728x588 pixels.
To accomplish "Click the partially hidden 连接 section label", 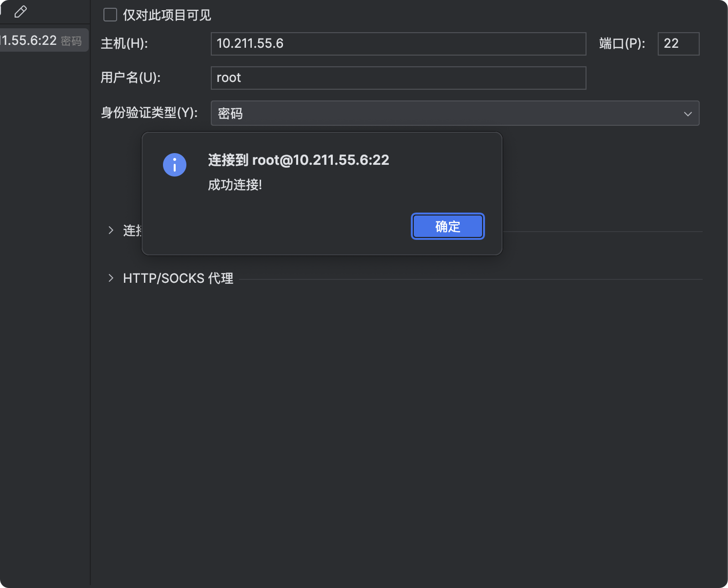I will 132,231.
